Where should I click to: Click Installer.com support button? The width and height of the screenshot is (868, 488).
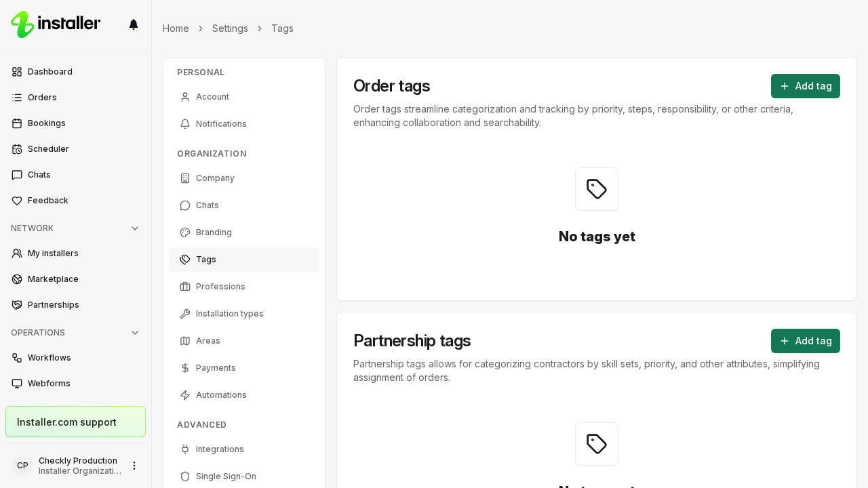tap(75, 422)
